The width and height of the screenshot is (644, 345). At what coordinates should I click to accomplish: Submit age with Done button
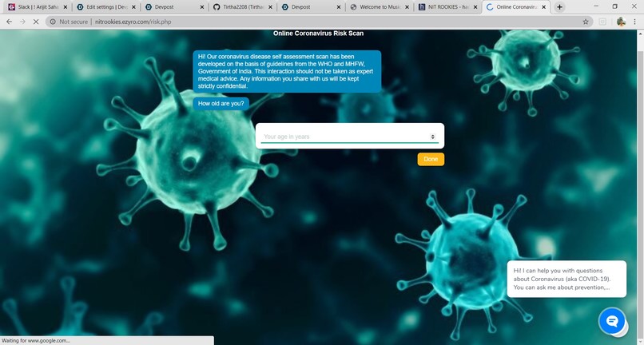tap(431, 160)
